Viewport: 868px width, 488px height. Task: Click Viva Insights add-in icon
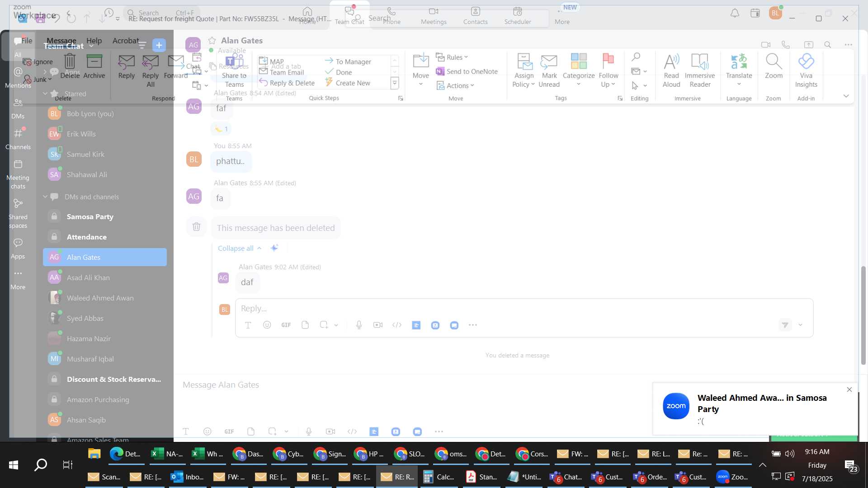pyautogui.click(x=806, y=70)
